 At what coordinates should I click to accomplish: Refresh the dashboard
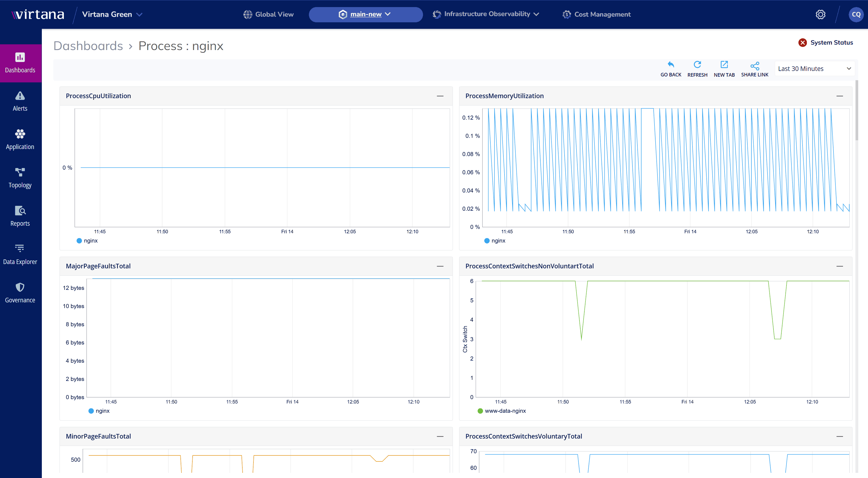point(697,69)
